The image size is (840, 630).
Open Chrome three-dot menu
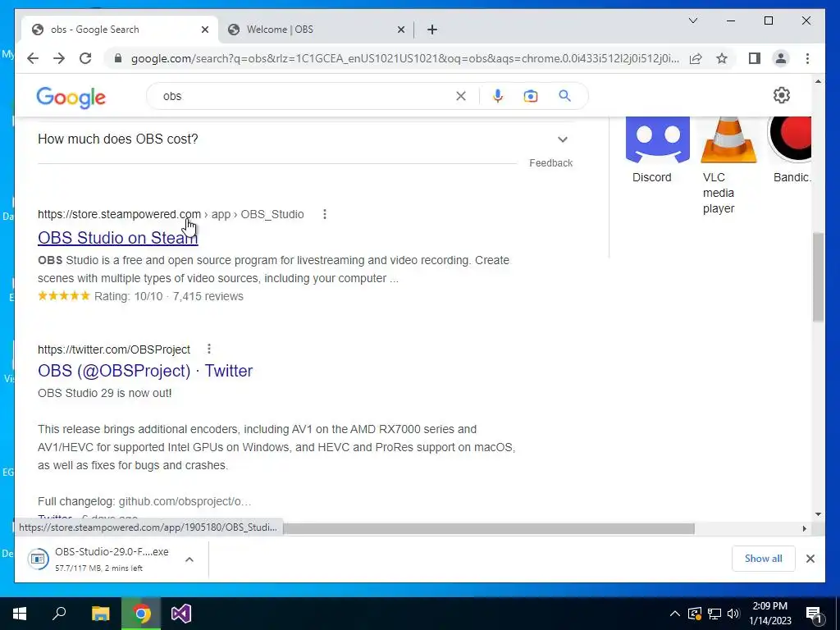tap(807, 58)
